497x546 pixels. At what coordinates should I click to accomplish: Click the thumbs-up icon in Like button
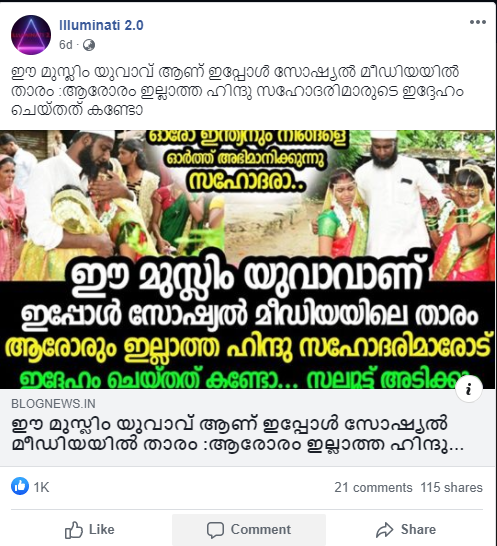(74, 530)
